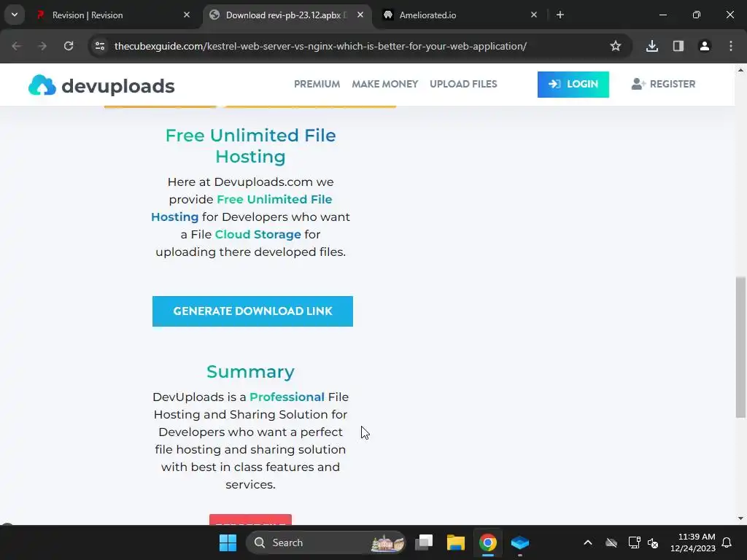Viewport: 747px width, 560px height.
Task: Show hidden system tray icons chevron
Action: [588, 542]
